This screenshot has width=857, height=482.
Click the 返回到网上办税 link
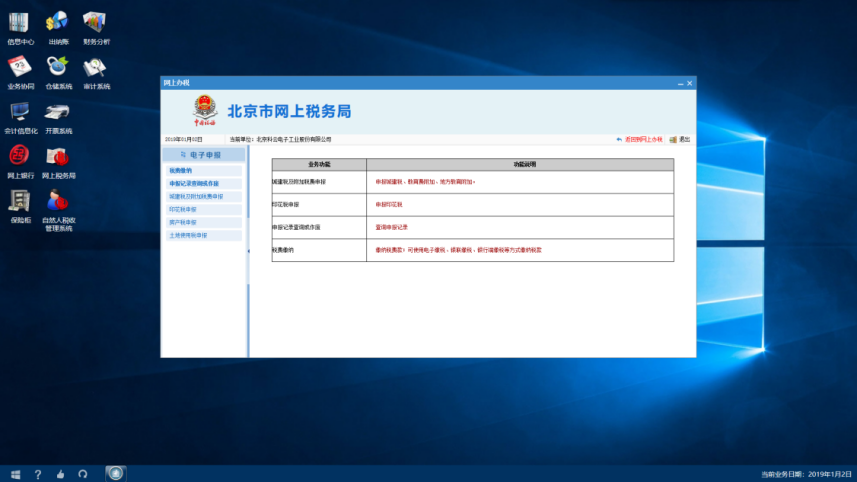click(643, 139)
